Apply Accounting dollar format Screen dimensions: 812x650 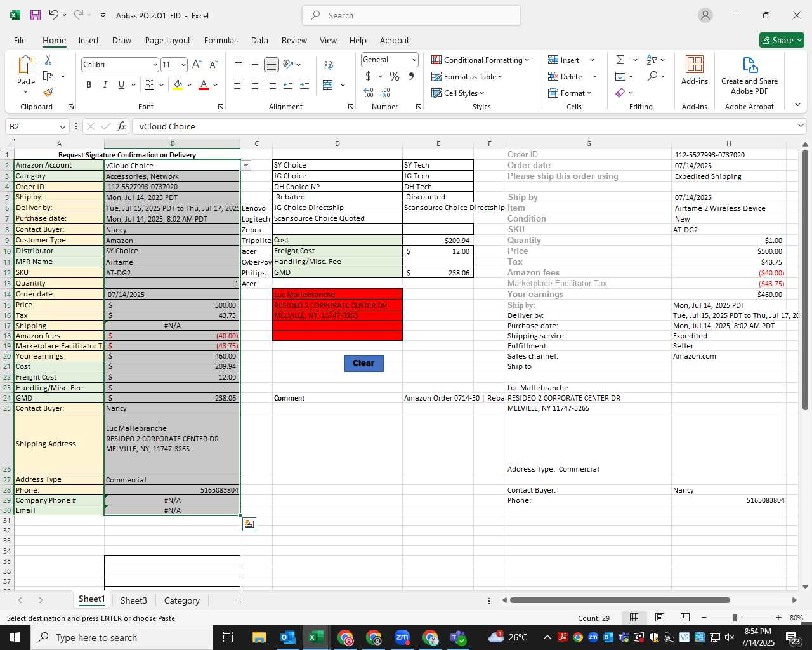click(x=368, y=76)
